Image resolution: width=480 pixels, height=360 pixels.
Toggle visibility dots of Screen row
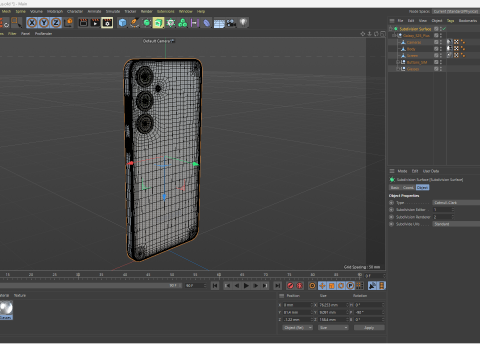(x=441, y=56)
